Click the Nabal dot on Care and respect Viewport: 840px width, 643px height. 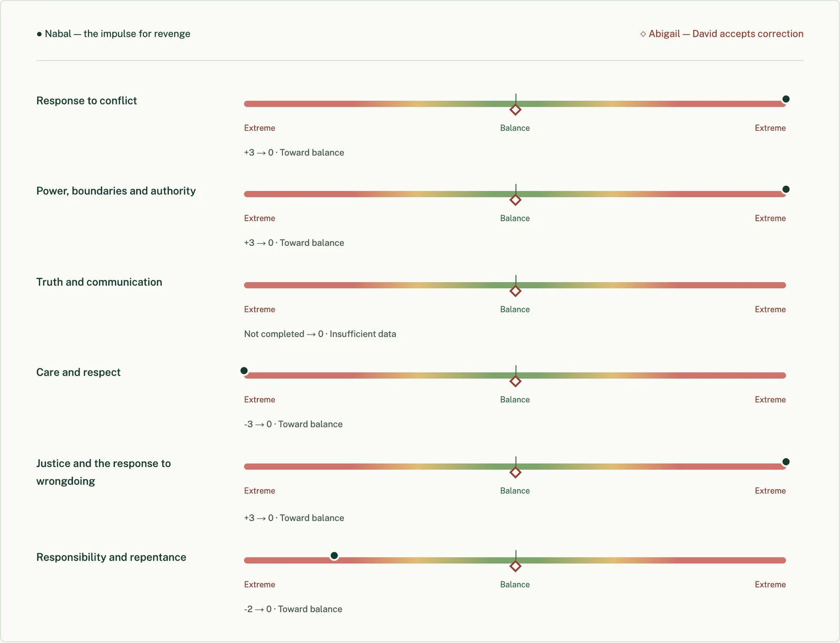[x=244, y=370]
